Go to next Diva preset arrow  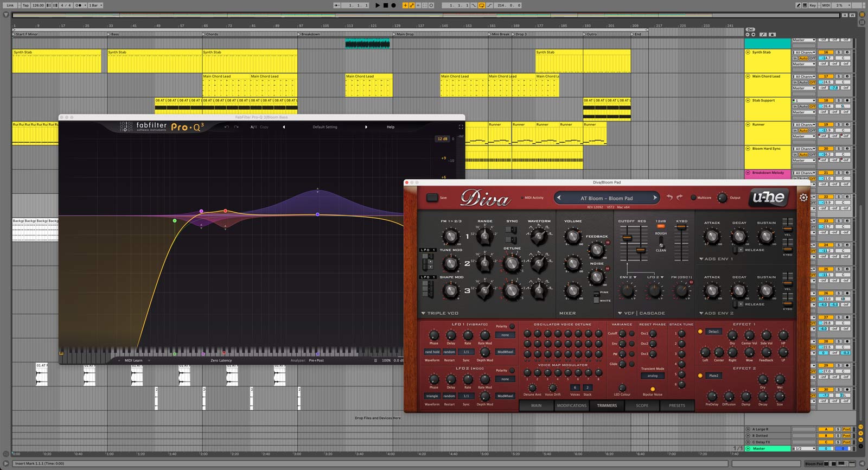point(655,198)
